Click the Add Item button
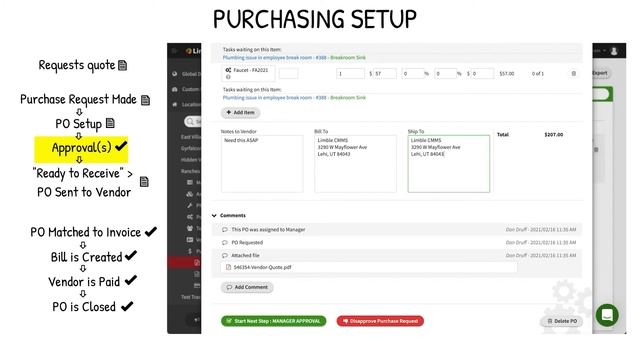The image size is (640, 360). [x=240, y=112]
